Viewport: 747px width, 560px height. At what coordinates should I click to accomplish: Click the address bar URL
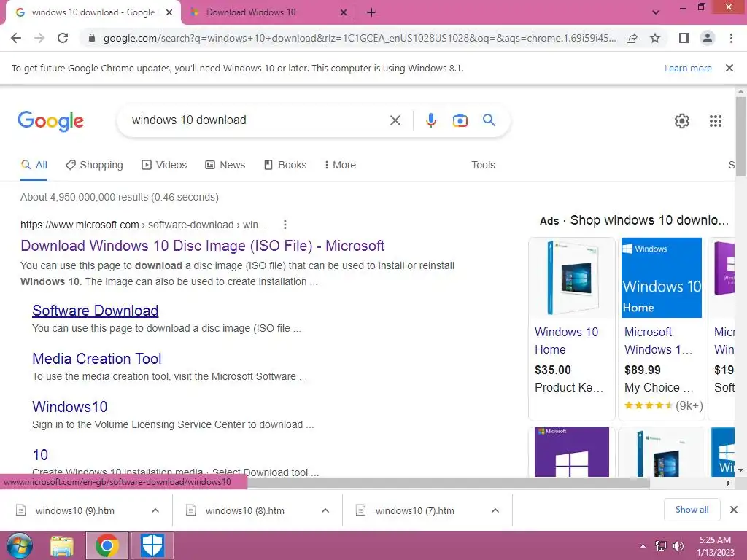pyautogui.click(x=360, y=38)
